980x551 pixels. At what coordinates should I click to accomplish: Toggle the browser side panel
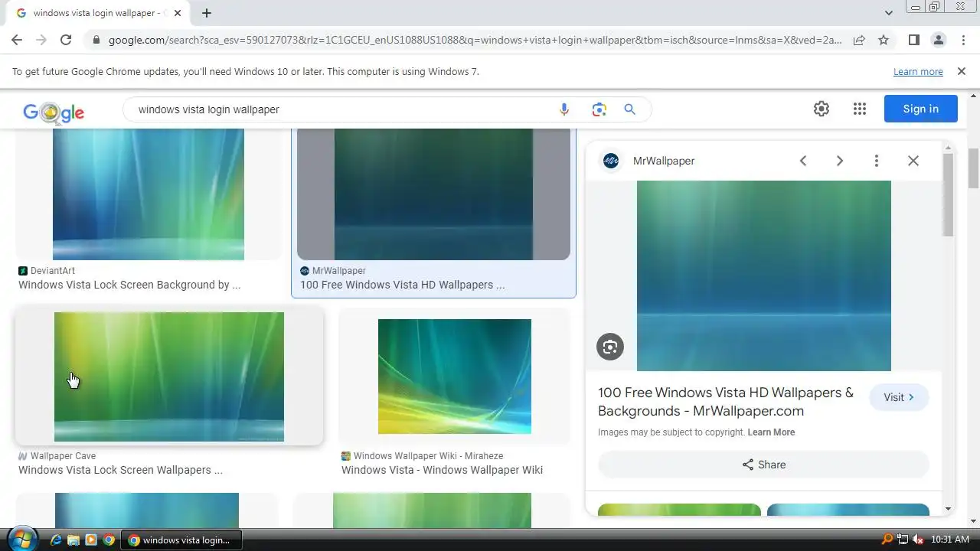pos(914,41)
